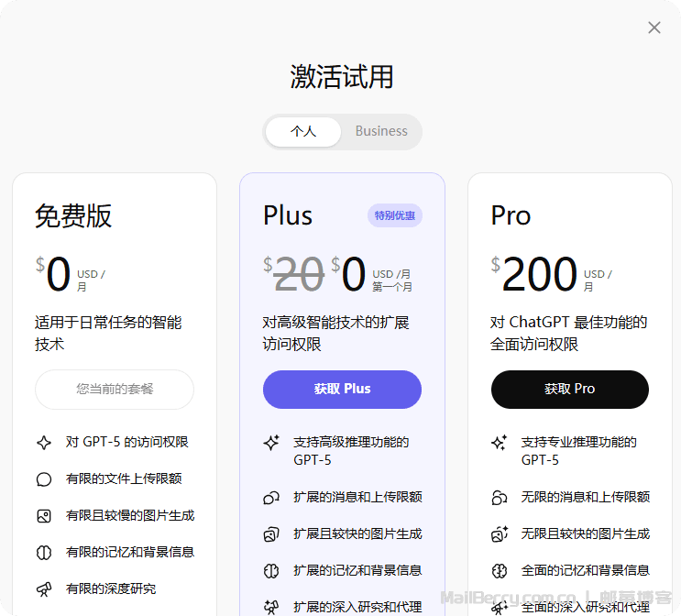Click the 特别优惠 special offer badge
Image resolution: width=681 pixels, height=616 pixels.
395,216
